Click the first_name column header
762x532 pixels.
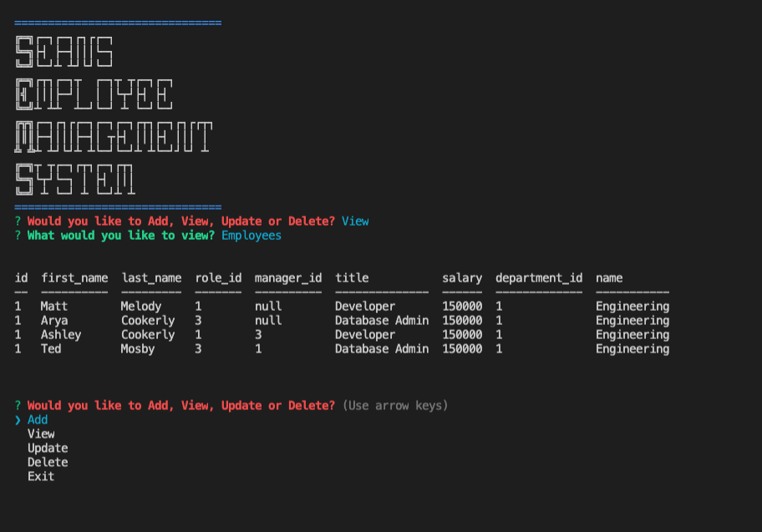pyautogui.click(x=74, y=277)
